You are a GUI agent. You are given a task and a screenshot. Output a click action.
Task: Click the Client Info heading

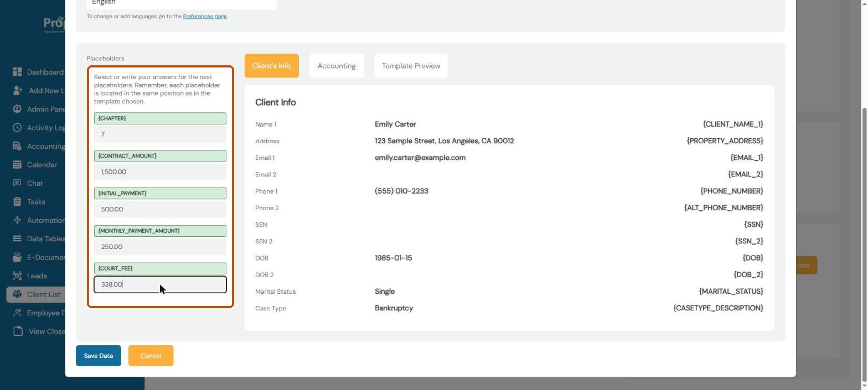coord(275,102)
